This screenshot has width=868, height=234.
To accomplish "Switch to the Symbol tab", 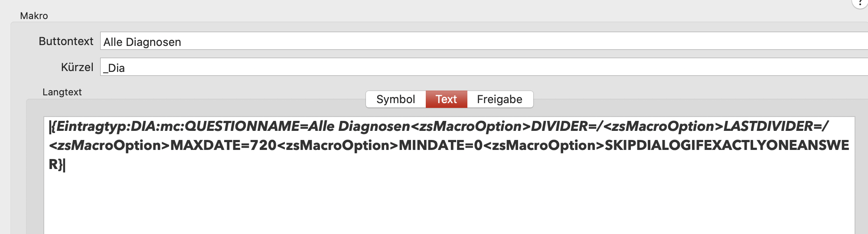I will (x=395, y=99).
